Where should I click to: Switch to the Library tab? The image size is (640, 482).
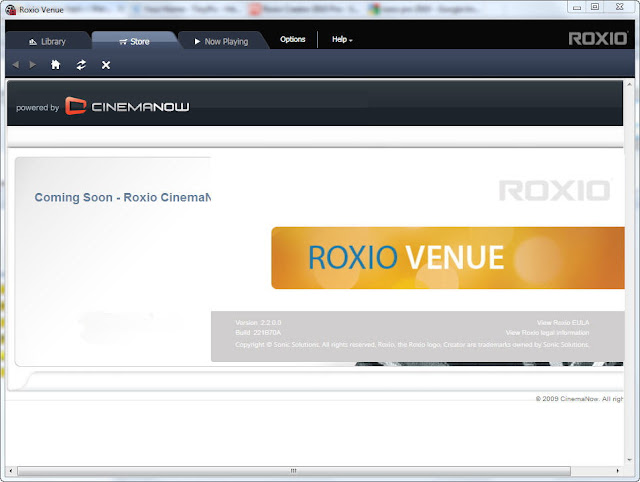point(47,41)
